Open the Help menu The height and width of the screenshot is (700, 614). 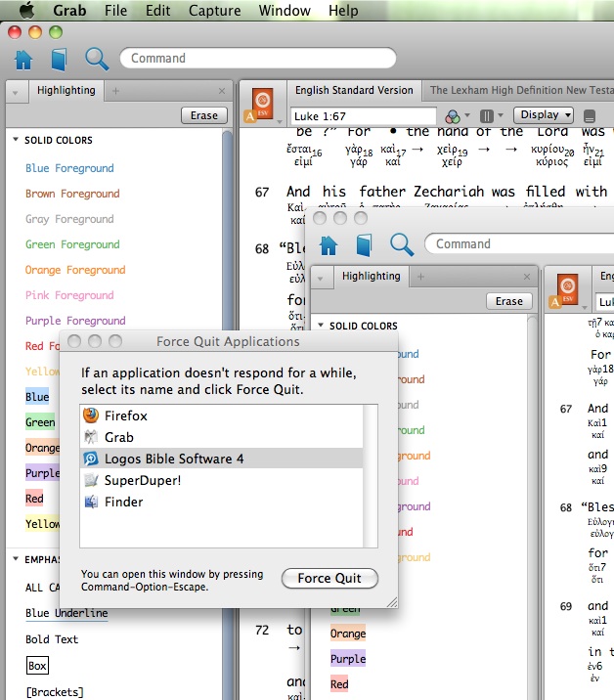pos(343,11)
